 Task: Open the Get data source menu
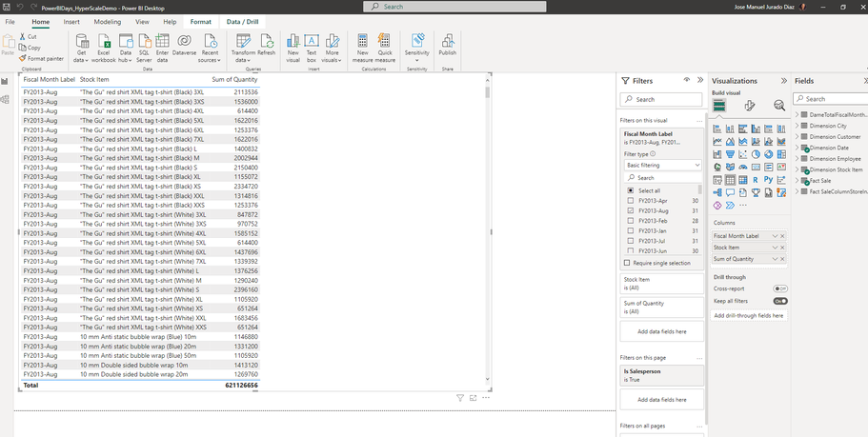(81, 49)
